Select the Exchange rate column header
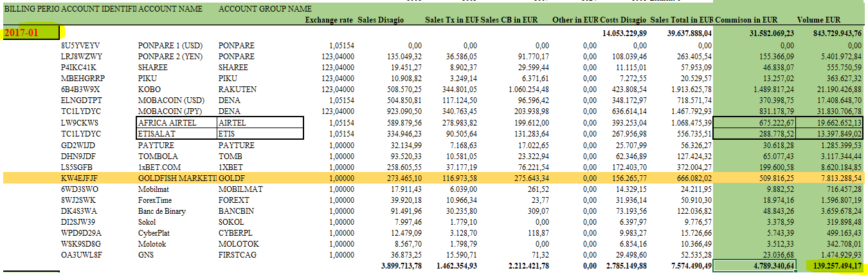This screenshot has height=275, width=868. click(x=329, y=20)
